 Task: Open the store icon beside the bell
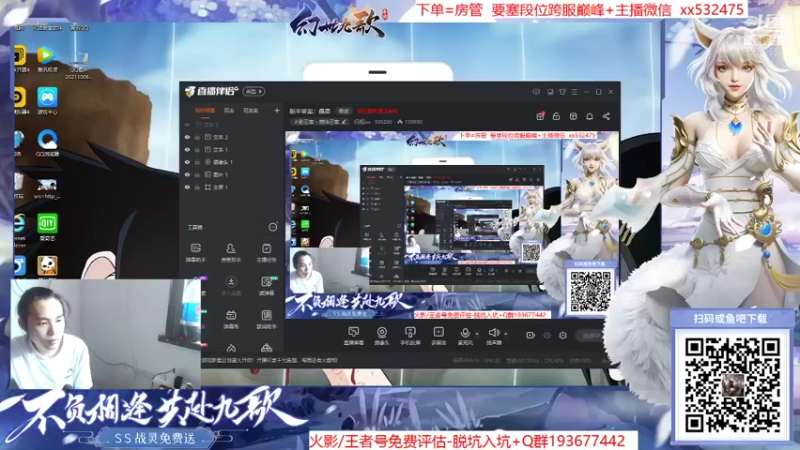point(573,116)
